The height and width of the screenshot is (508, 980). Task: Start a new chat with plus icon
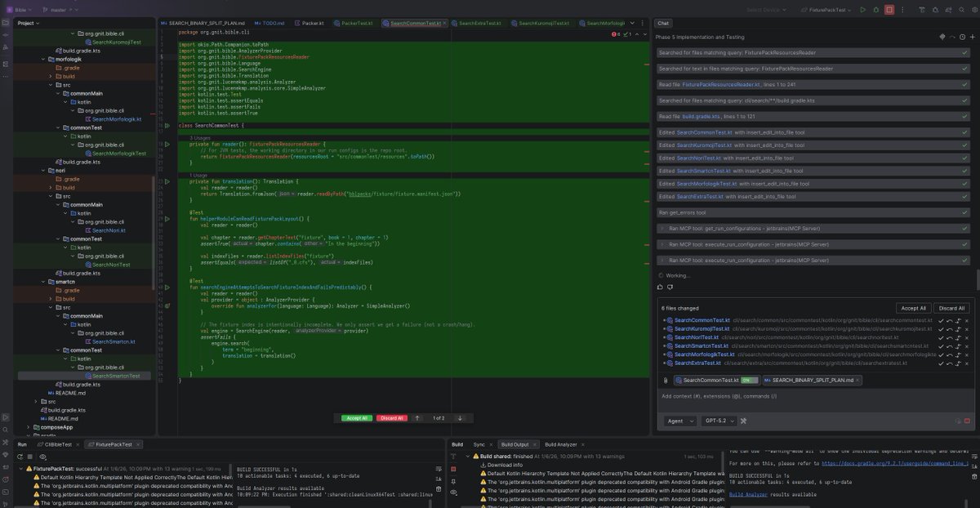(x=972, y=37)
